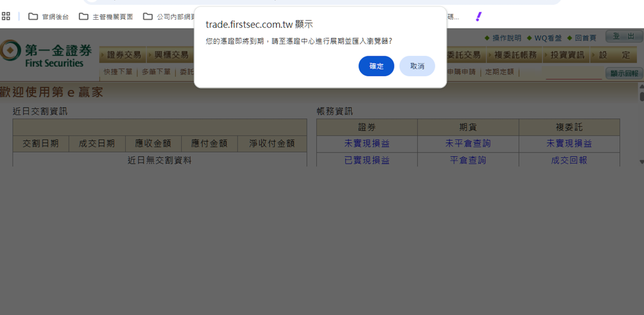Click the 顯示回報 button
Viewport: 644px width, 315px height.
tap(624, 73)
